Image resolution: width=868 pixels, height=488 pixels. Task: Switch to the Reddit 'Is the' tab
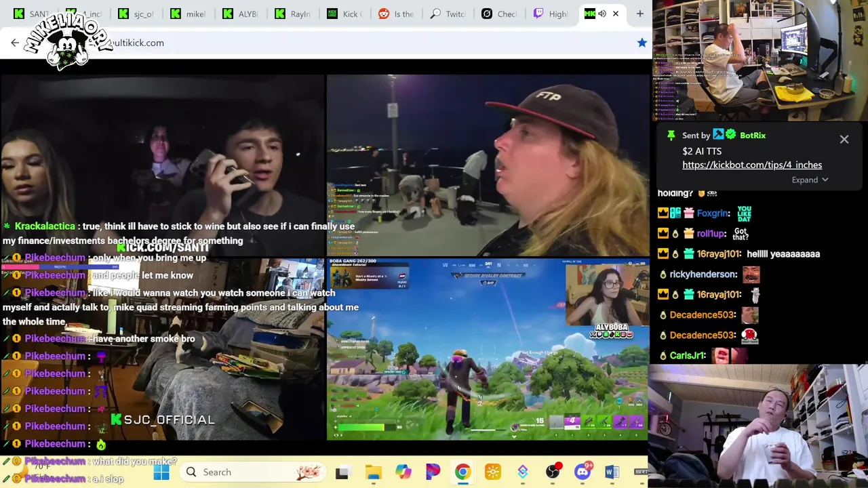point(397,14)
